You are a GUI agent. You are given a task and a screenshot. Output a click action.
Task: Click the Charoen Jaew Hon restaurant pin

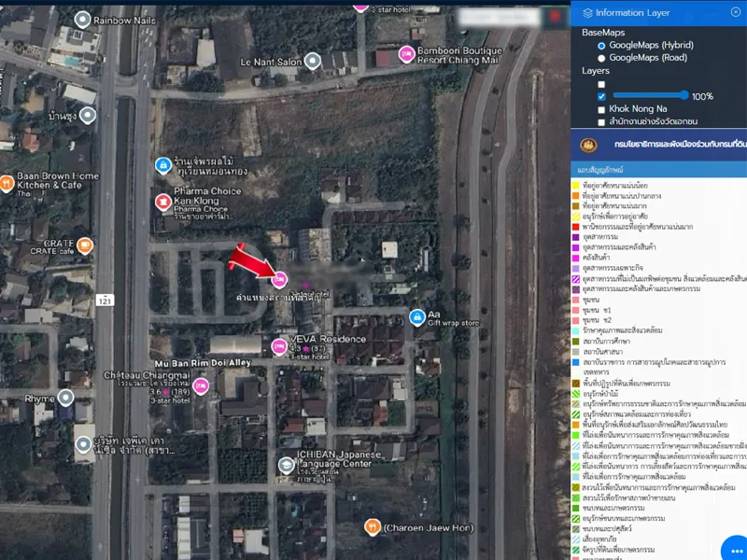pos(372,526)
